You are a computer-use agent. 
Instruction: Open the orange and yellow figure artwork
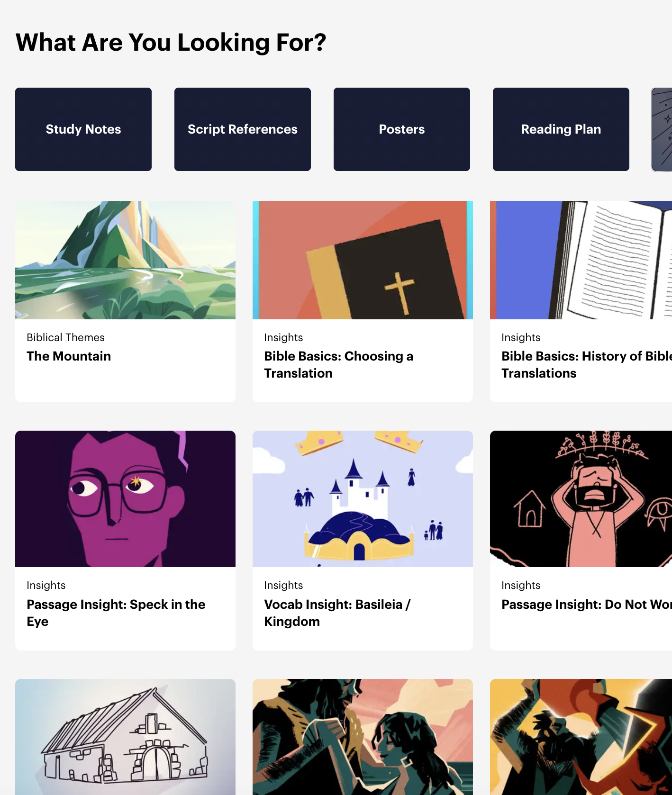click(x=581, y=737)
